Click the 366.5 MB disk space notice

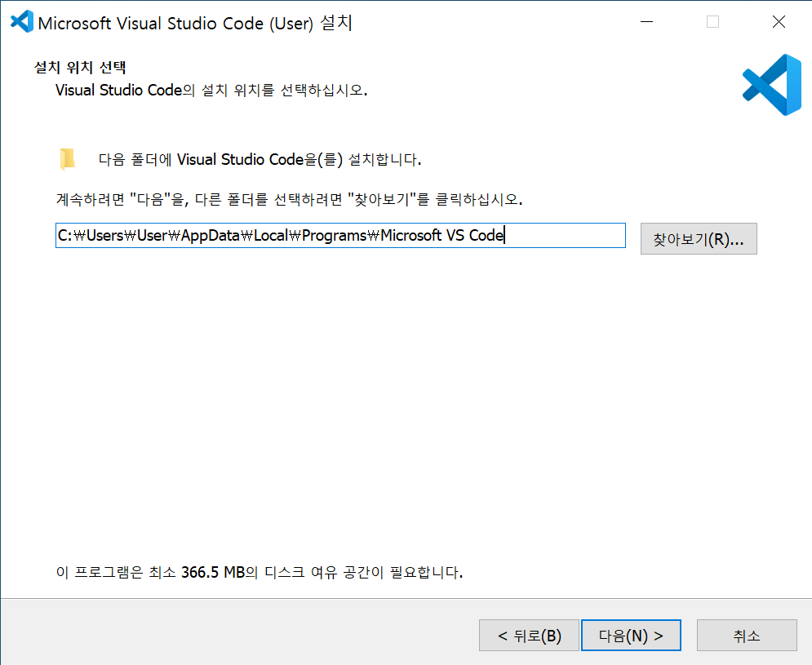260,572
